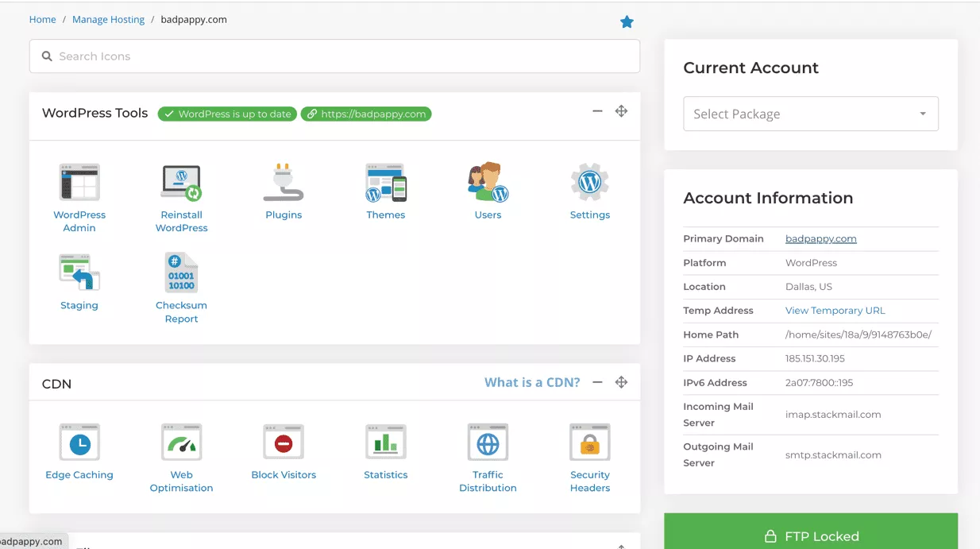The image size is (980, 549).
Task: Move CDN panel using arrows icon
Action: [621, 382]
